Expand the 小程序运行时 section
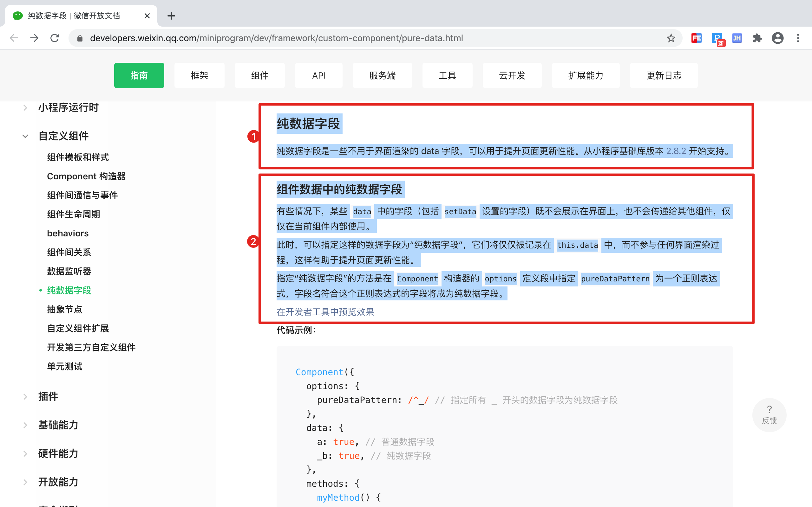 click(25, 108)
